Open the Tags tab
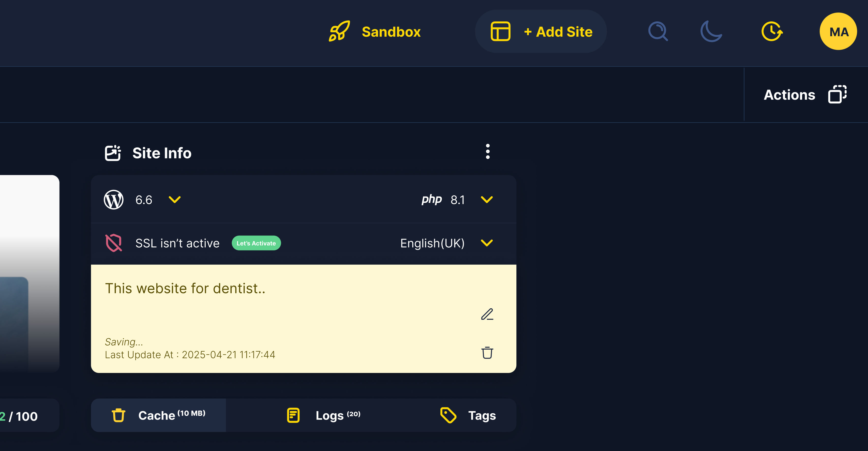This screenshot has height=451, width=868. [468, 415]
